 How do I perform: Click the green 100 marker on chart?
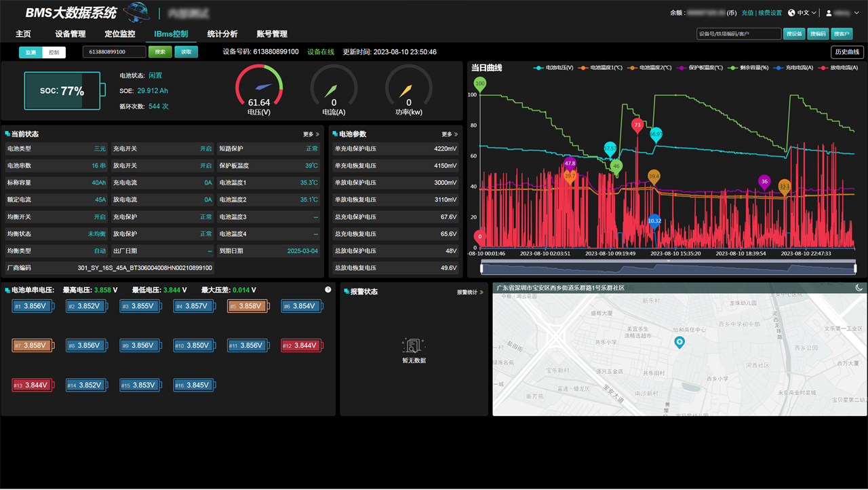point(480,86)
